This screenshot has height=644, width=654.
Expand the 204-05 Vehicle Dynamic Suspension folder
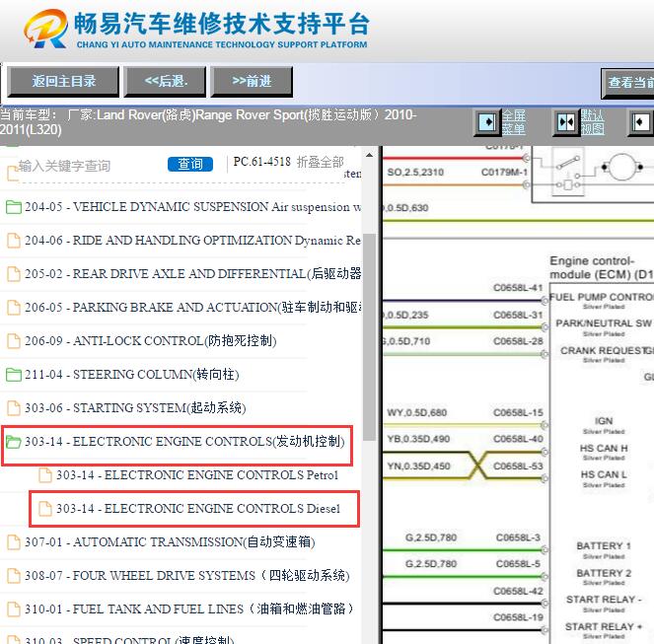point(14,207)
